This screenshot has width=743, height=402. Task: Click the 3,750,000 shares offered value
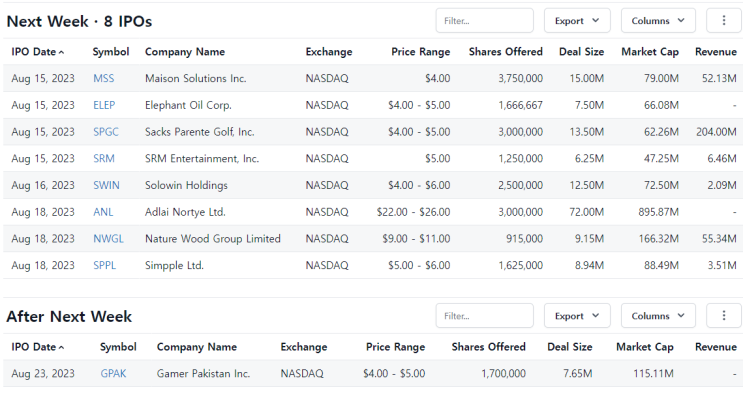[520, 78]
